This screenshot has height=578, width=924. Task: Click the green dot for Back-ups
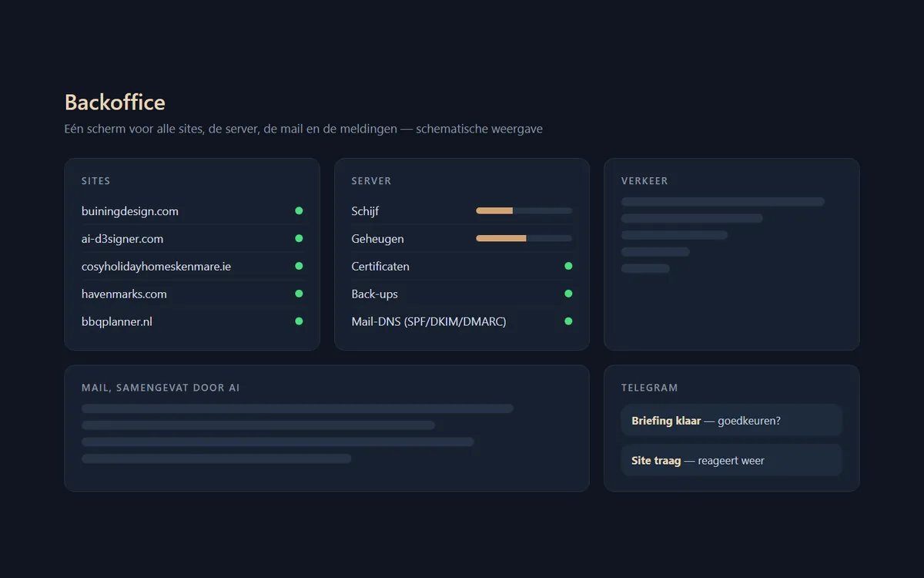pos(568,294)
